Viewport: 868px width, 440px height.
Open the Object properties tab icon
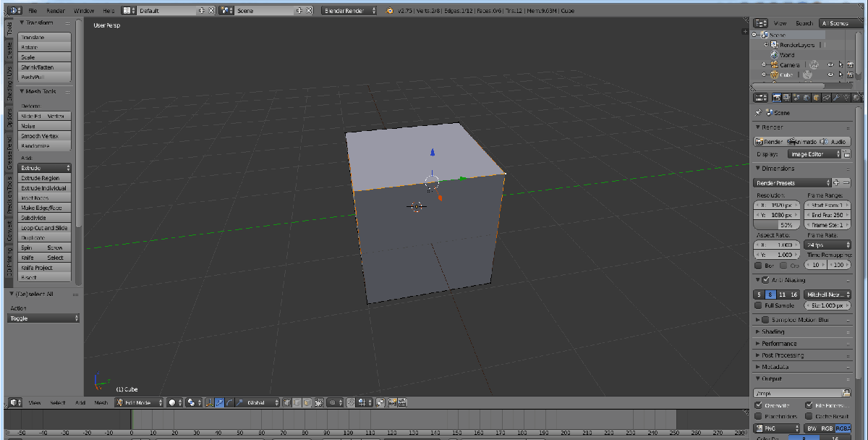point(817,98)
